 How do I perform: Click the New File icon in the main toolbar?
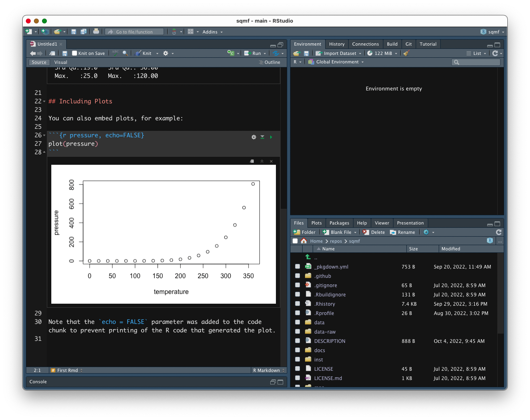coord(29,31)
